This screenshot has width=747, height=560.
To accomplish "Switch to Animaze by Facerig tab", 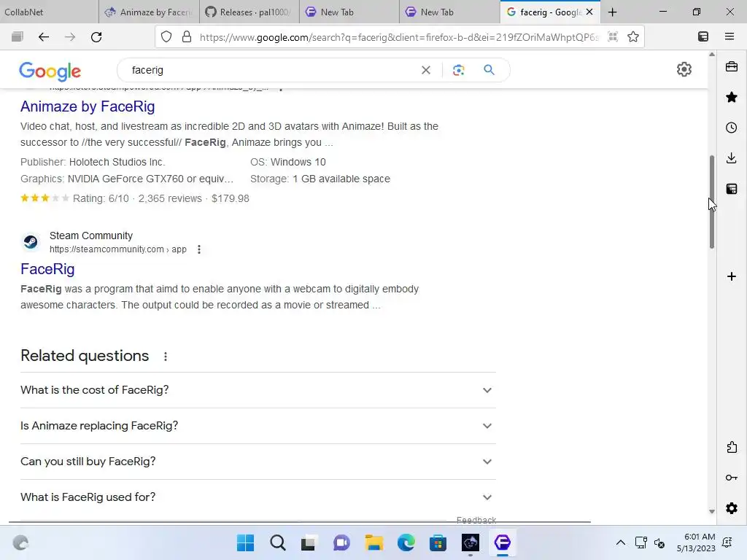I will pyautogui.click(x=149, y=12).
